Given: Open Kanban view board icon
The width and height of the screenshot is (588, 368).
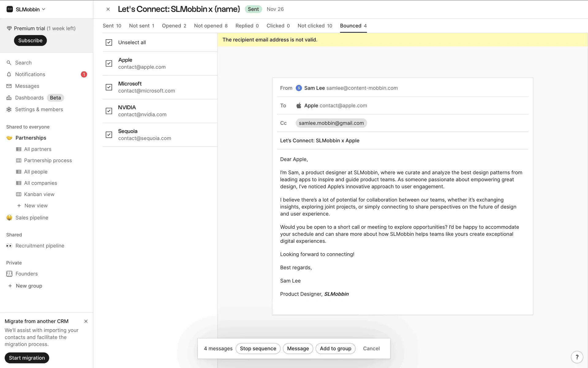Looking at the screenshot, I should click(x=19, y=194).
